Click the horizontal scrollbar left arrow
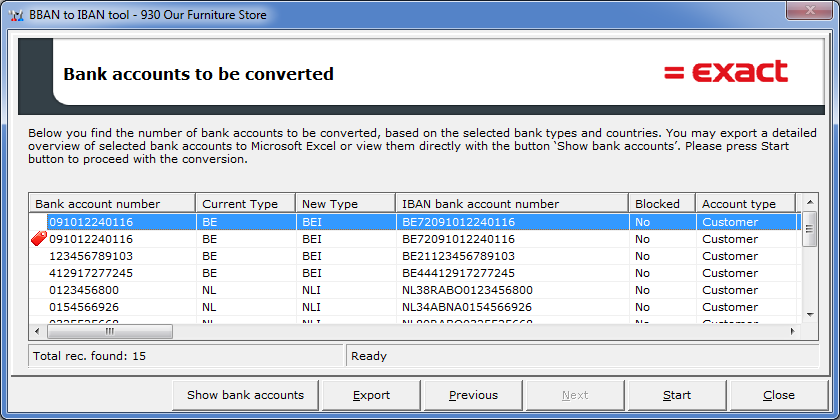Image resolution: width=840 pixels, height=420 pixels. pyautogui.click(x=37, y=331)
